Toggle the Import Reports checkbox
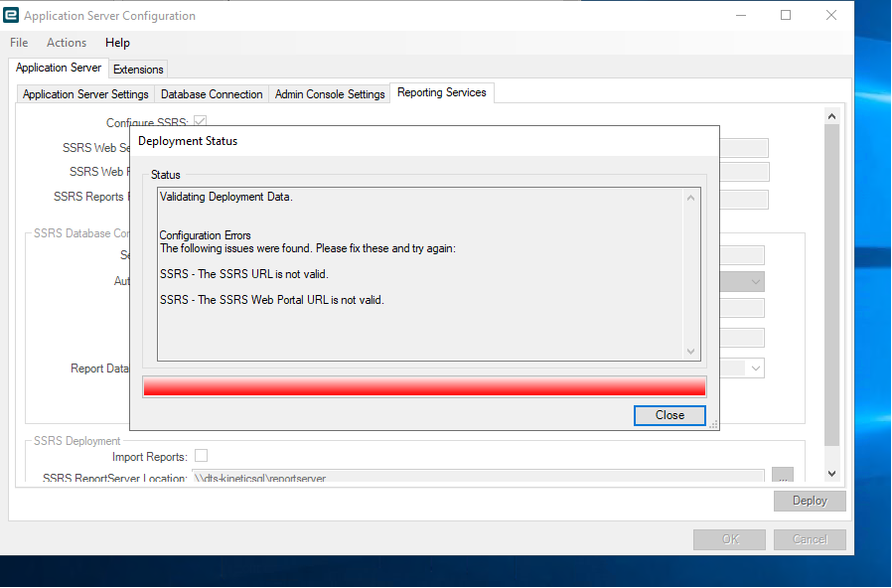 tap(201, 456)
